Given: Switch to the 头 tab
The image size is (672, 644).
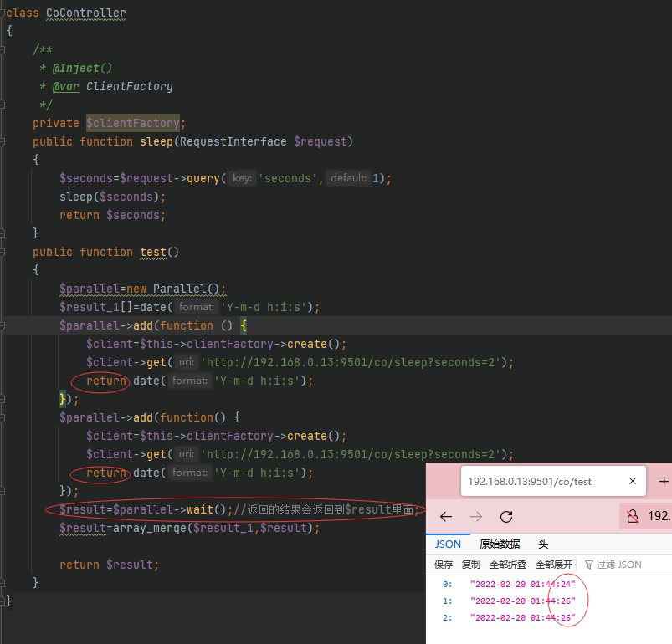Looking at the screenshot, I should tap(543, 544).
